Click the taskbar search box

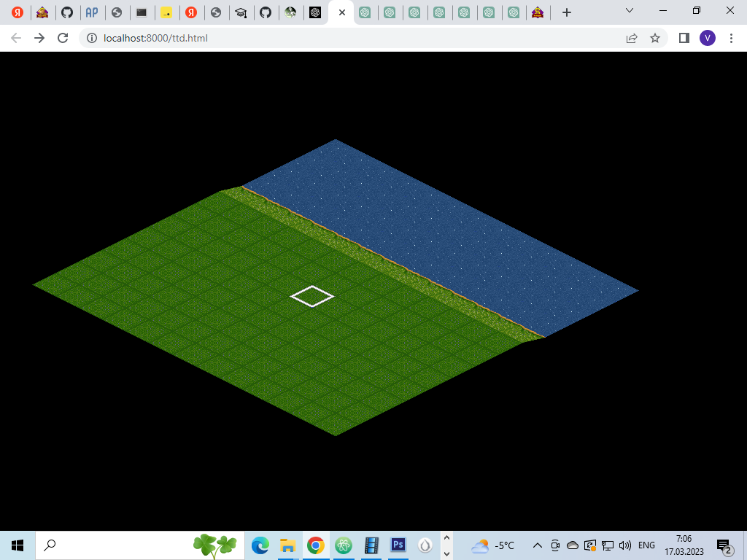tap(140, 545)
